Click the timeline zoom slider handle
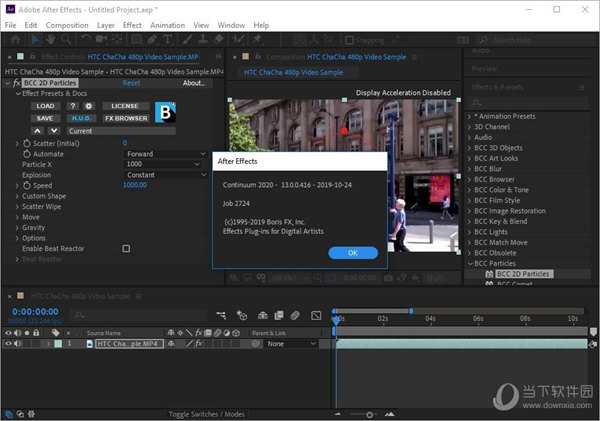The height and width of the screenshot is (421, 600). point(369,414)
